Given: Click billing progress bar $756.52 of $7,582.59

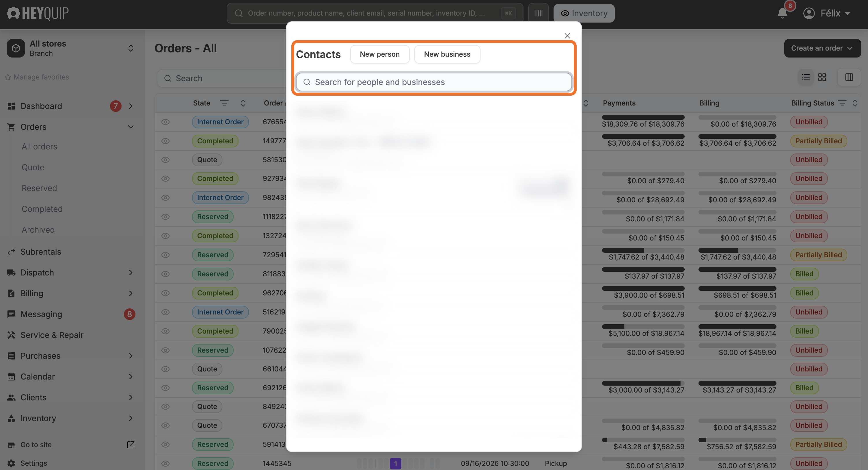Looking at the screenshot, I should click(x=737, y=440).
